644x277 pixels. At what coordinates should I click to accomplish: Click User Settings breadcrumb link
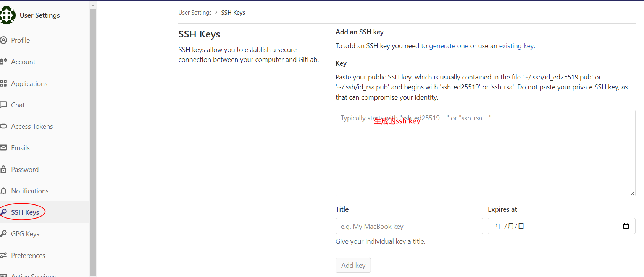195,12
